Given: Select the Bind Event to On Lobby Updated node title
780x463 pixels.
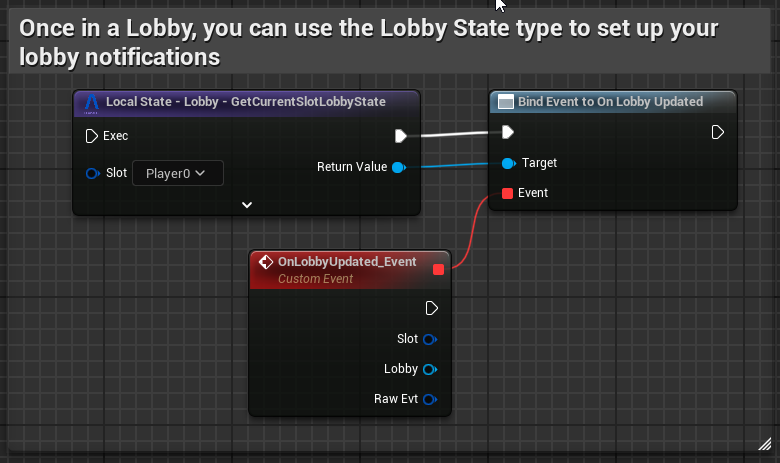Looking at the screenshot, I should click(610, 102).
